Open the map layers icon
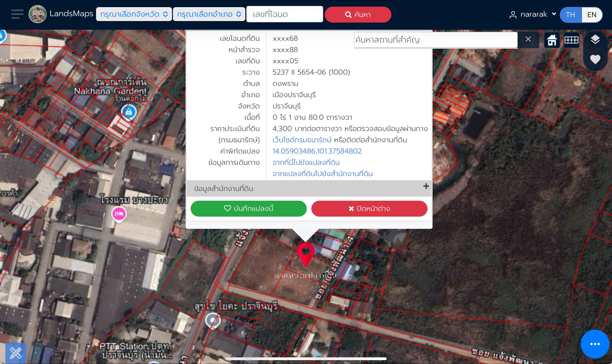The image size is (612, 364). (595, 39)
